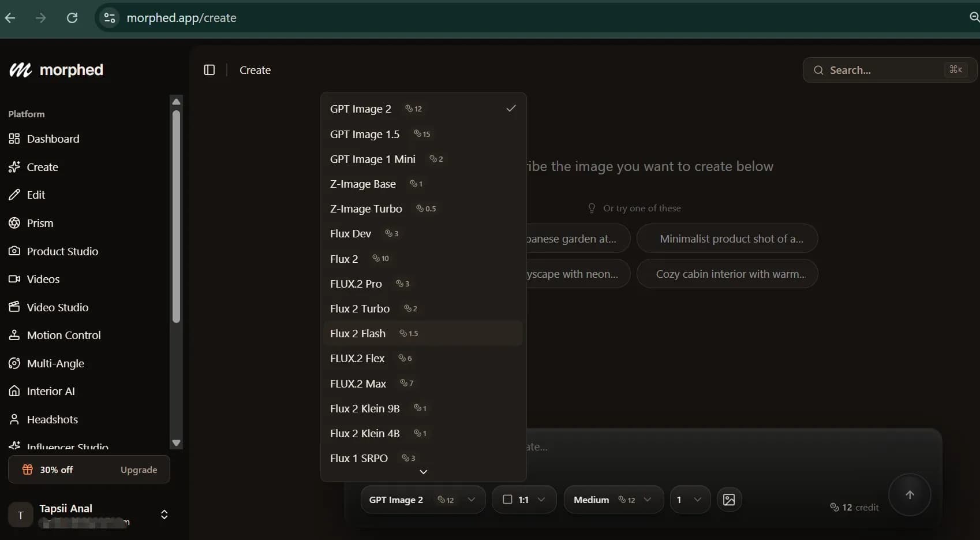This screenshot has width=980, height=540.
Task: Click the Prism aperture icon
Action: point(14,223)
